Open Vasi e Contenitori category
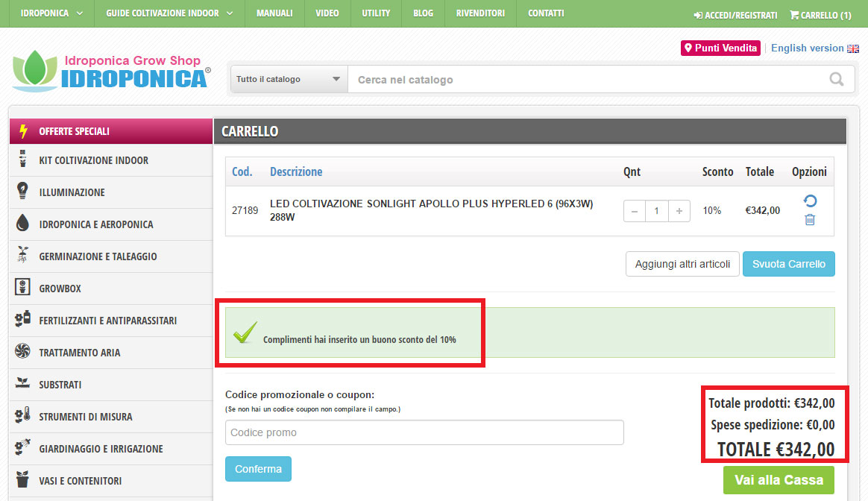 coord(111,481)
